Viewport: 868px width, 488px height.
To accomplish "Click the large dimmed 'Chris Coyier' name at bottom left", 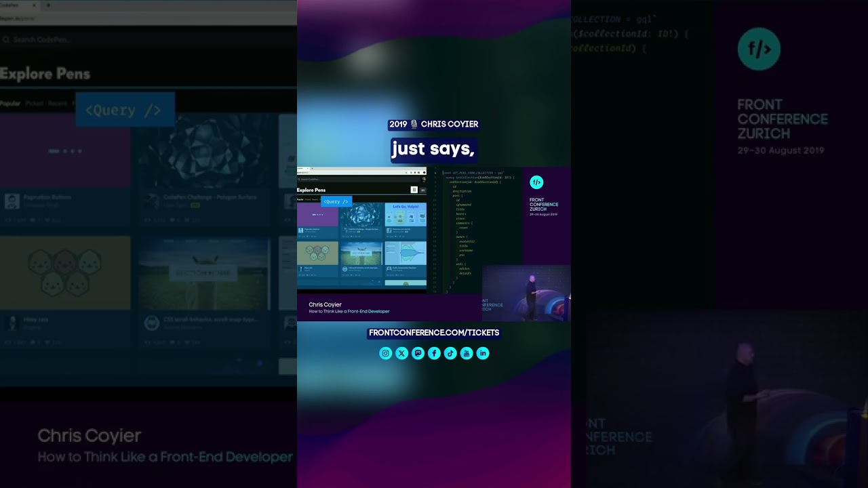I will point(90,436).
